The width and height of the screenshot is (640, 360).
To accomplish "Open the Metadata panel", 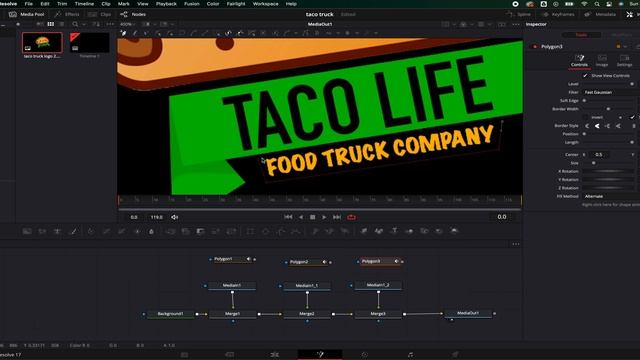I will [x=600, y=14].
